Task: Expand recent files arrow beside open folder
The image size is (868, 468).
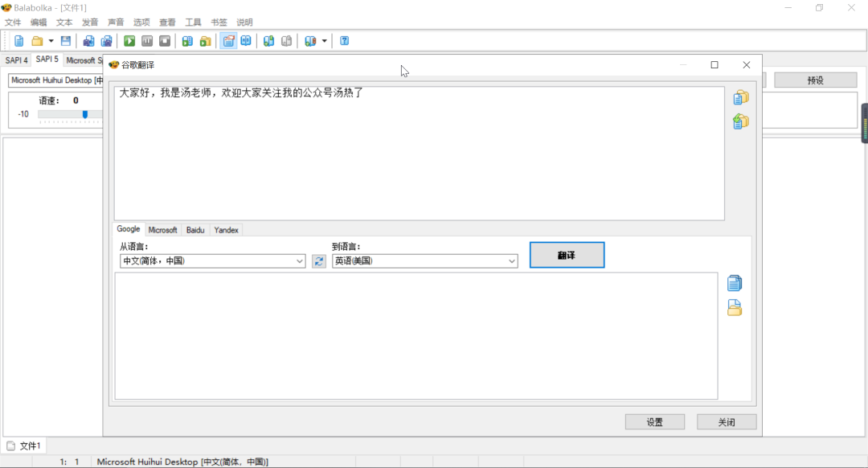Action: [51, 41]
